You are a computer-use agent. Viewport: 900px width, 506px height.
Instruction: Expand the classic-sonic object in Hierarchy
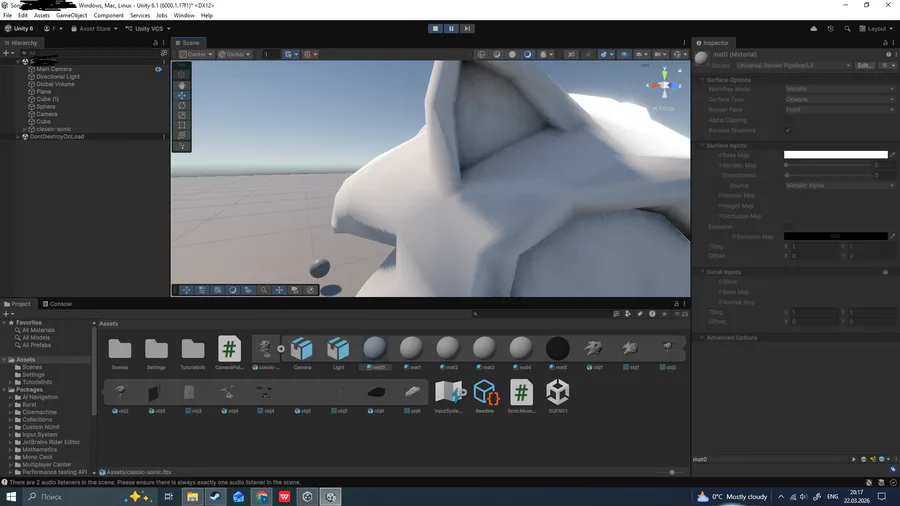pos(24,129)
